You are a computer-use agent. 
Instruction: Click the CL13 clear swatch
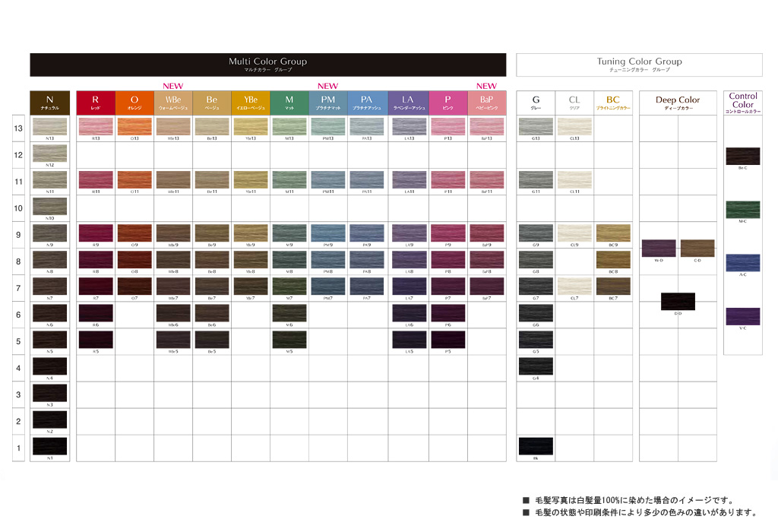[574, 126]
